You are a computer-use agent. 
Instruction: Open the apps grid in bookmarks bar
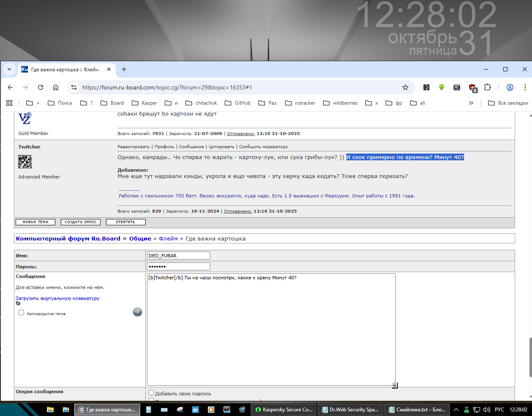click(9, 103)
